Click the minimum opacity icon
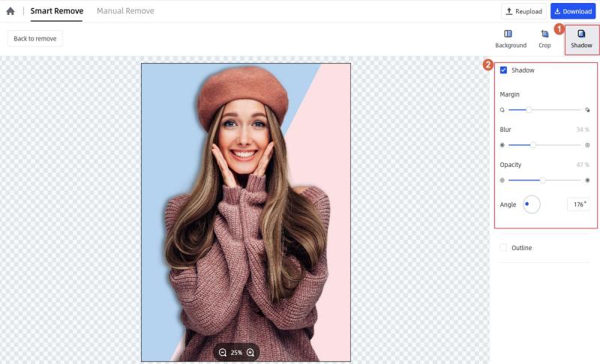 point(502,181)
